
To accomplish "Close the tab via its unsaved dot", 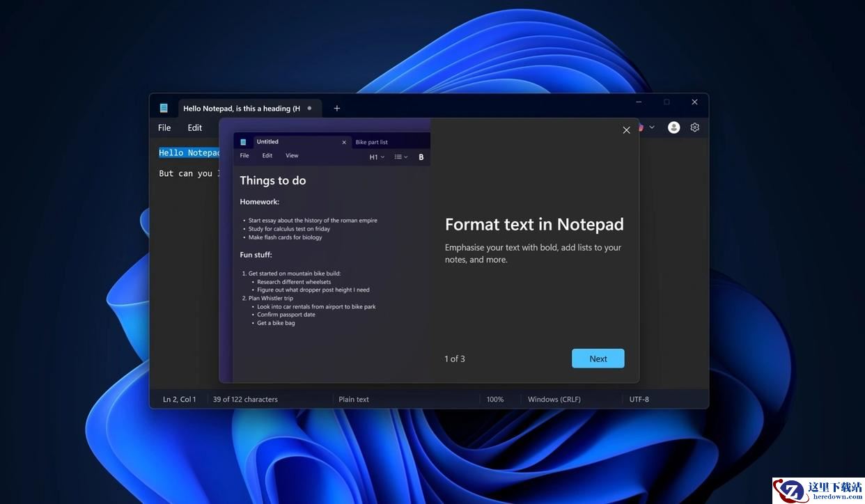I will [x=310, y=108].
